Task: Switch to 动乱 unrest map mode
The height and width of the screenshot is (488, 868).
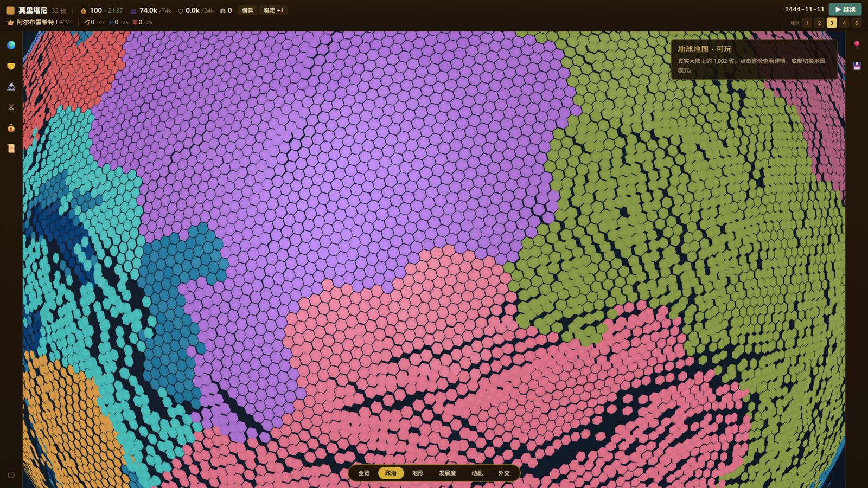Action: (x=477, y=473)
